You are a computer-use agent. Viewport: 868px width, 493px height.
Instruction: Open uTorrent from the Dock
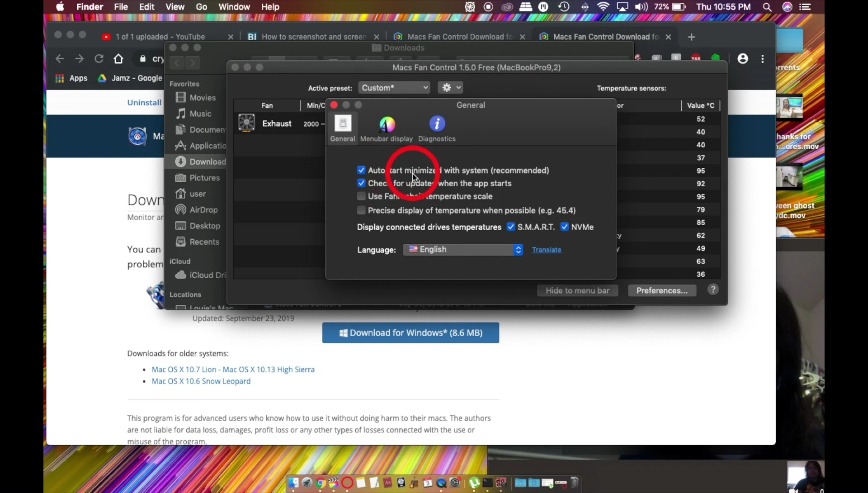(474, 482)
